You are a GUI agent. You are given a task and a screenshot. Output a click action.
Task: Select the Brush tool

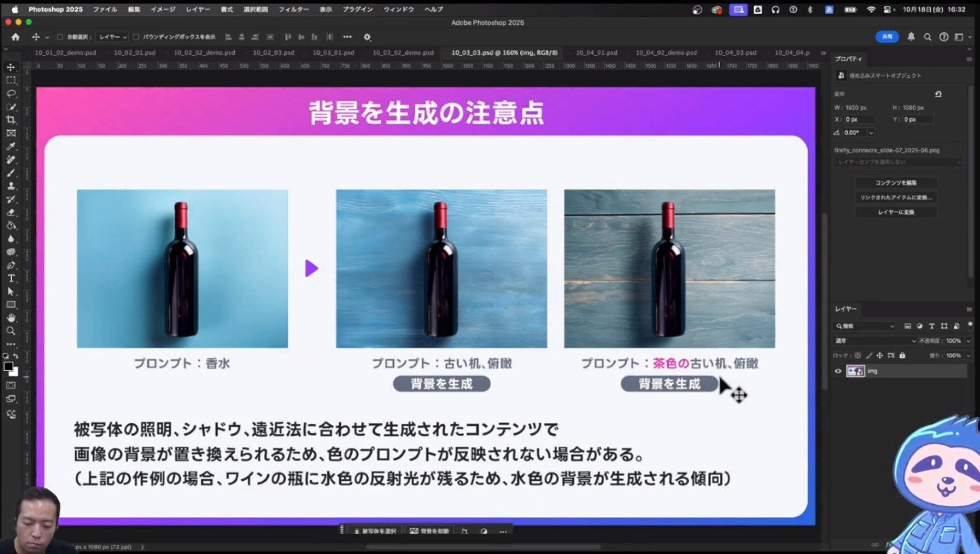tap(11, 172)
